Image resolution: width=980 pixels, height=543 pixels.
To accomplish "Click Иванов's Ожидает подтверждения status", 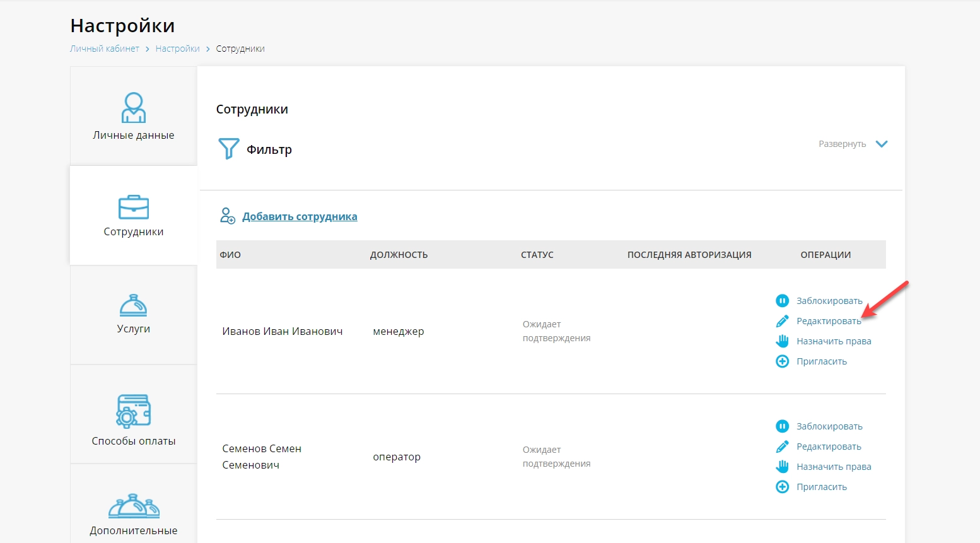I will point(557,331).
